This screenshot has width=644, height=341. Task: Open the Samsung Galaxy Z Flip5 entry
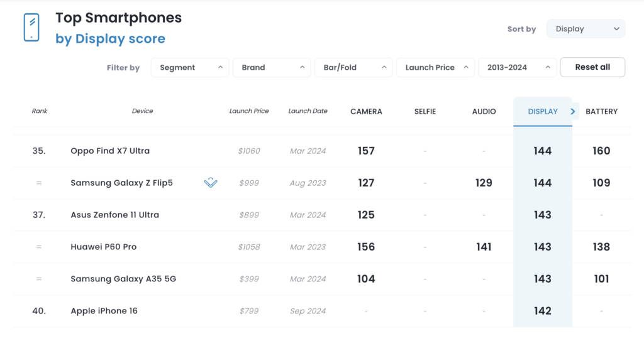[121, 183]
